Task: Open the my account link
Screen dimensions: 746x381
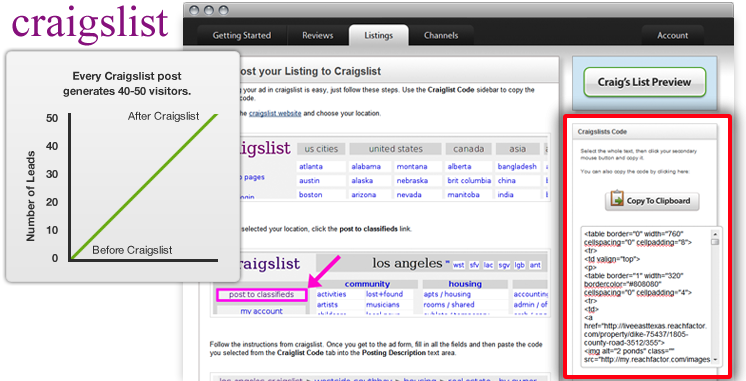Action: pos(261,311)
